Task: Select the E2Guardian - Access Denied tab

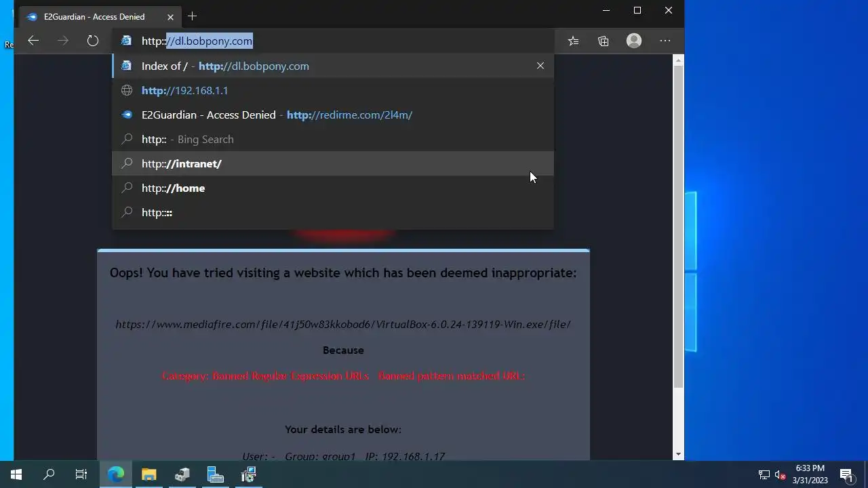Action: click(x=100, y=17)
